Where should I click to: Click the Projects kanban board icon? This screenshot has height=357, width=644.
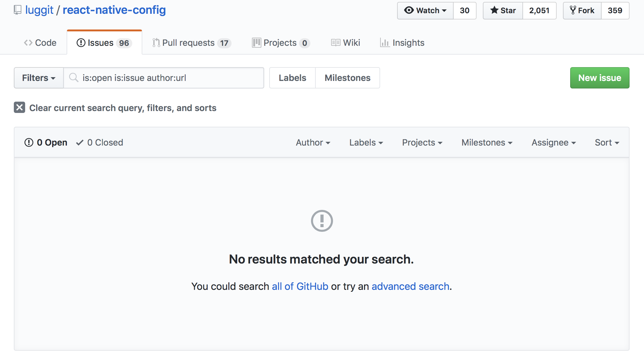click(x=256, y=43)
